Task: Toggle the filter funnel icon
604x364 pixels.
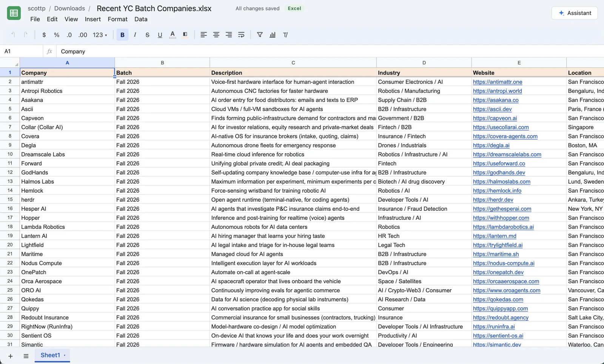Action: (260, 35)
